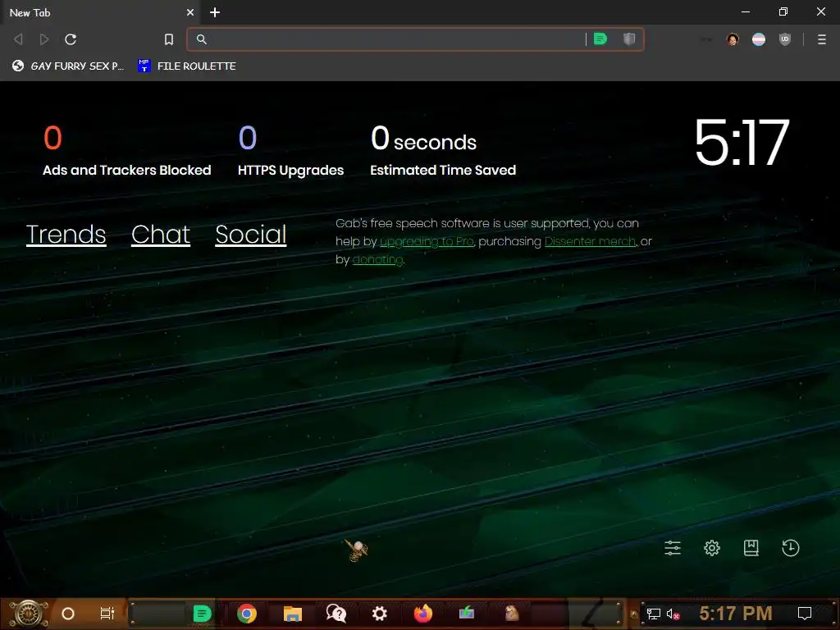
Task: Open bookmarks from new tab page icon
Action: (751, 548)
